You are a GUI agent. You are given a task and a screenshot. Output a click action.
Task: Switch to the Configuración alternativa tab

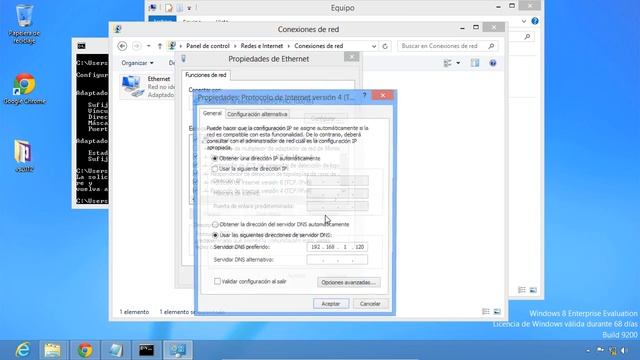pos(257,114)
